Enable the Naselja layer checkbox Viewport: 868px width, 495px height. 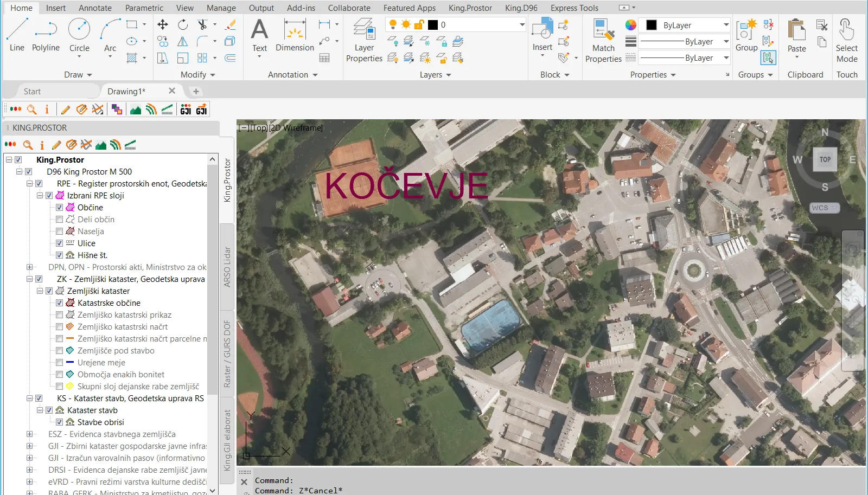(60, 232)
